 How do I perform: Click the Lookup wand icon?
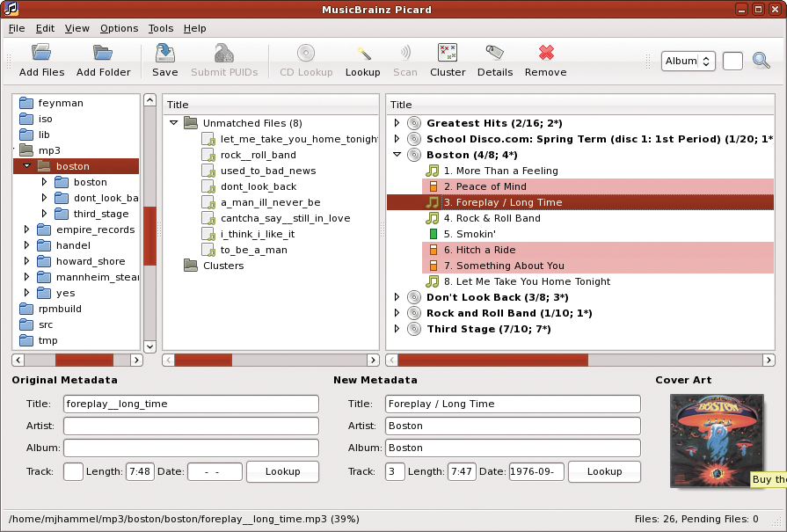point(363,53)
